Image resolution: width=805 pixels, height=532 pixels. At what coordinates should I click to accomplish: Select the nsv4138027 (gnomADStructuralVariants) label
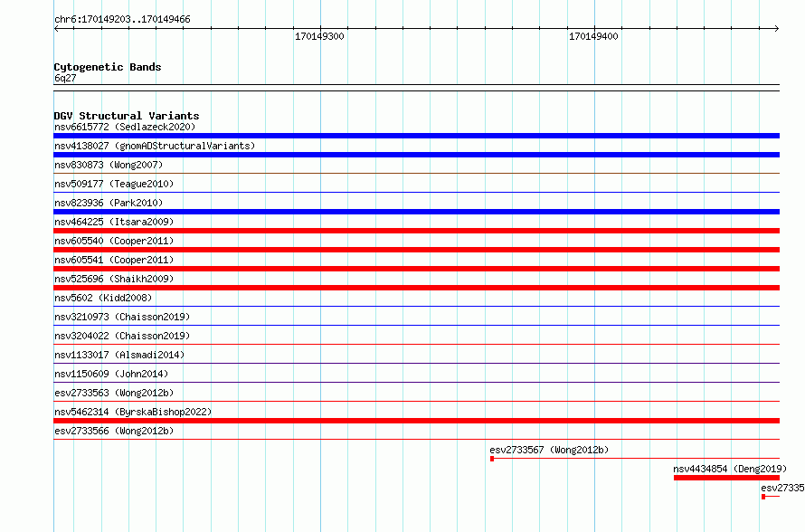pos(155,146)
